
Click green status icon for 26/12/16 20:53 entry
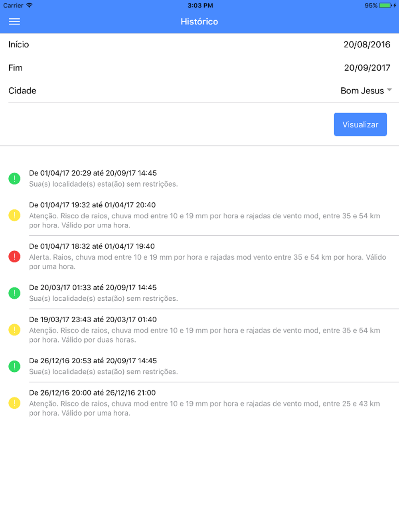coord(14,366)
